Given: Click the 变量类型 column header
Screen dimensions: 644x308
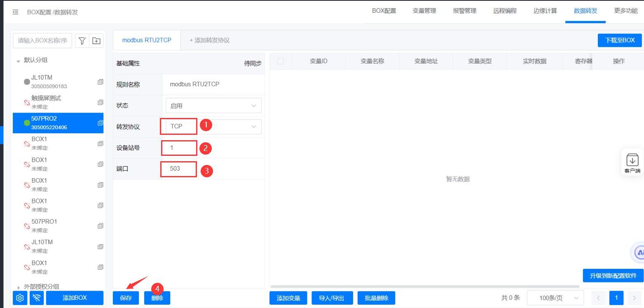Looking at the screenshot, I should [480, 61].
